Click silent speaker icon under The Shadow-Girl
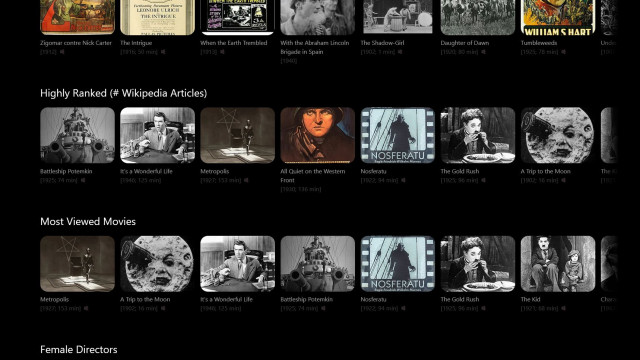Screen dimensions: 640x360 400,52
